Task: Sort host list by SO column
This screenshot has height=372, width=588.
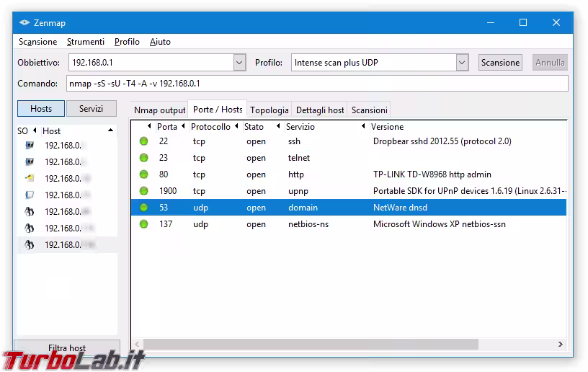Action: pos(27,131)
